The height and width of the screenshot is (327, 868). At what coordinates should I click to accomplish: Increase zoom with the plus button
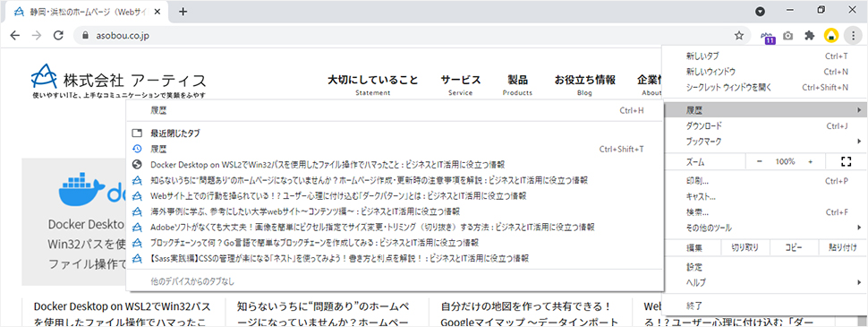[811, 161]
